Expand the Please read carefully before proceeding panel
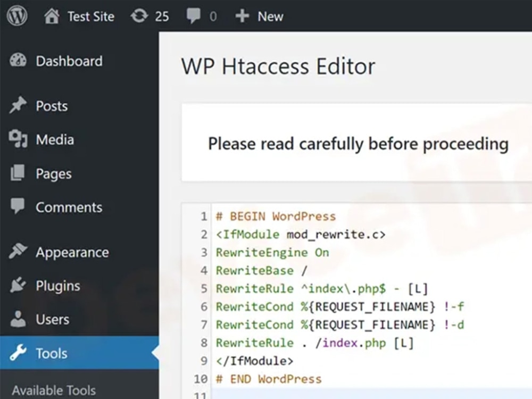Image resolution: width=532 pixels, height=399 pixels. [x=358, y=144]
